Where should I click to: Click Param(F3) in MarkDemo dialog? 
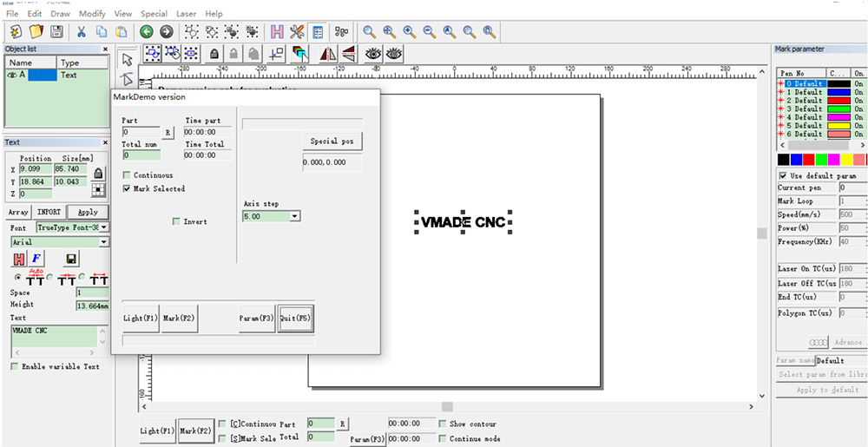click(257, 319)
